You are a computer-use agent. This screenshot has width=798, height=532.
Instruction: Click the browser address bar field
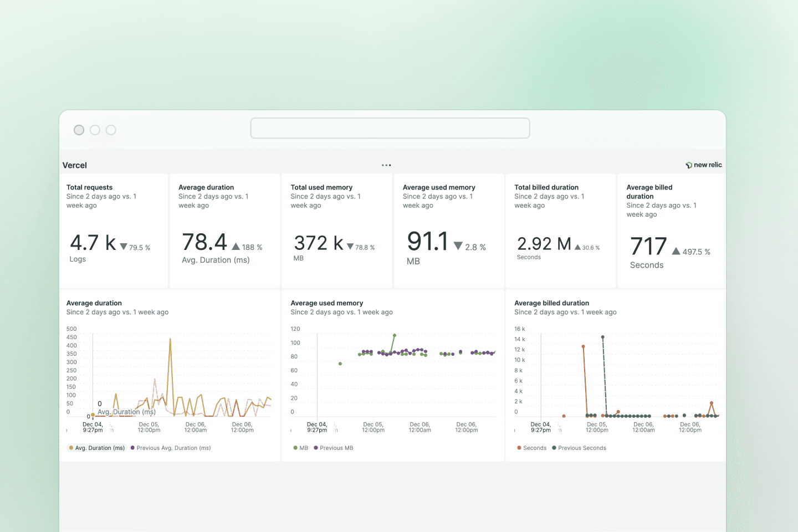390,128
